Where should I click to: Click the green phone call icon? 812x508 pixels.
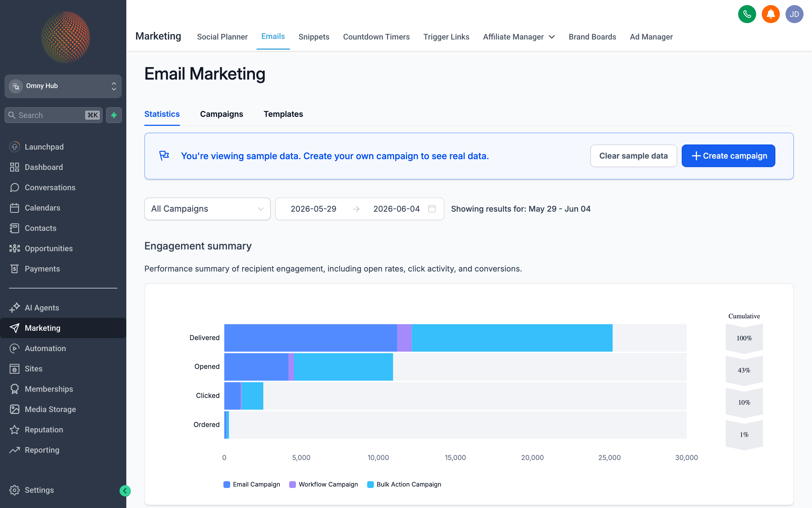tap(747, 14)
